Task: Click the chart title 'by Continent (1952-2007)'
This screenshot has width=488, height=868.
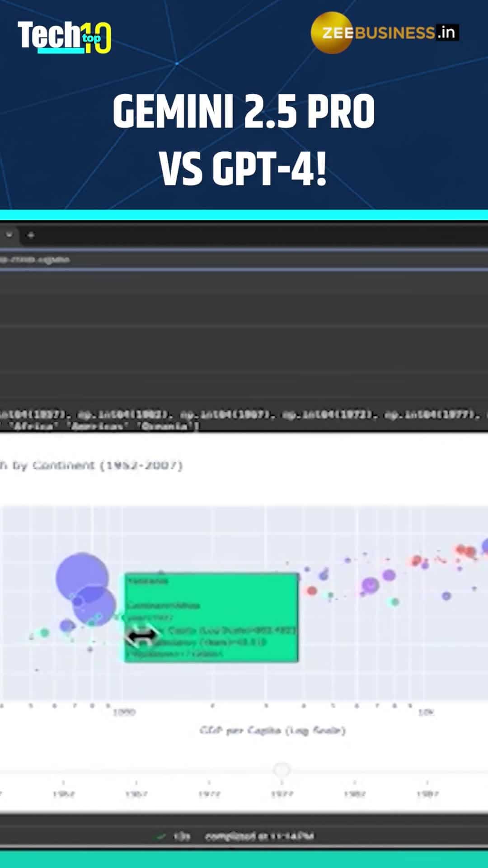Action: (x=97, y=465)
